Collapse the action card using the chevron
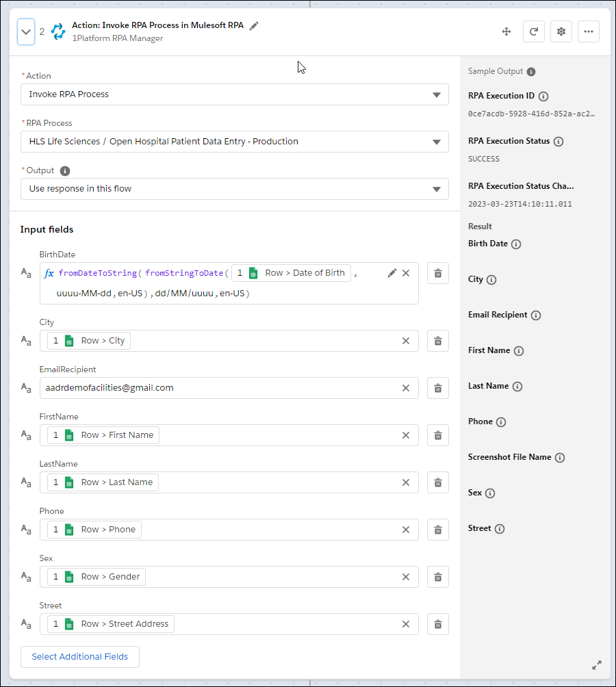 pyautogui.click(x=25, y=31)
